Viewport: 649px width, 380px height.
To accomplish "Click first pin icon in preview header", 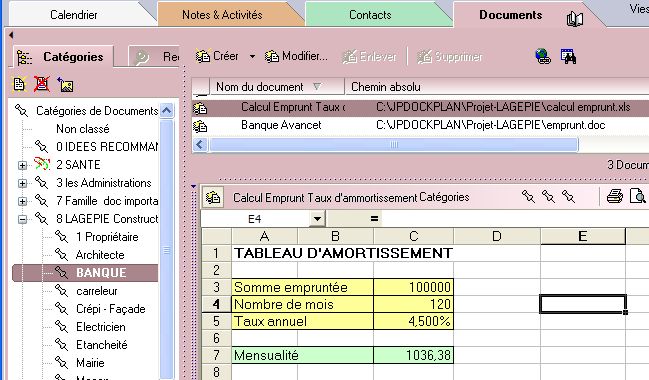I will [x=528, y=196].
